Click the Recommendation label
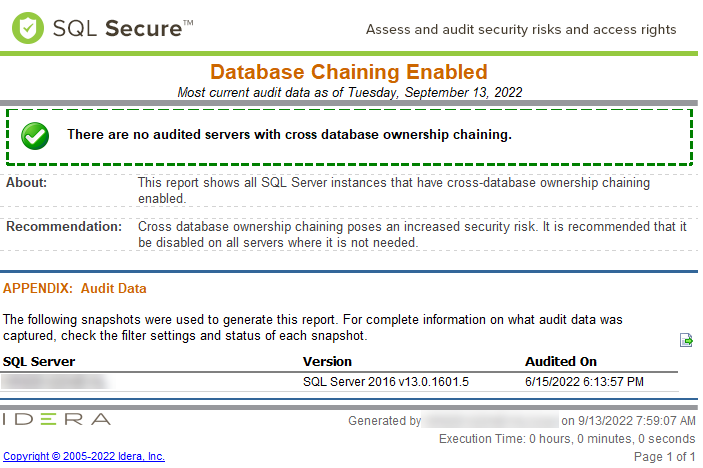The width and height of the screenshot is (703, 468). tap(64, 227)
